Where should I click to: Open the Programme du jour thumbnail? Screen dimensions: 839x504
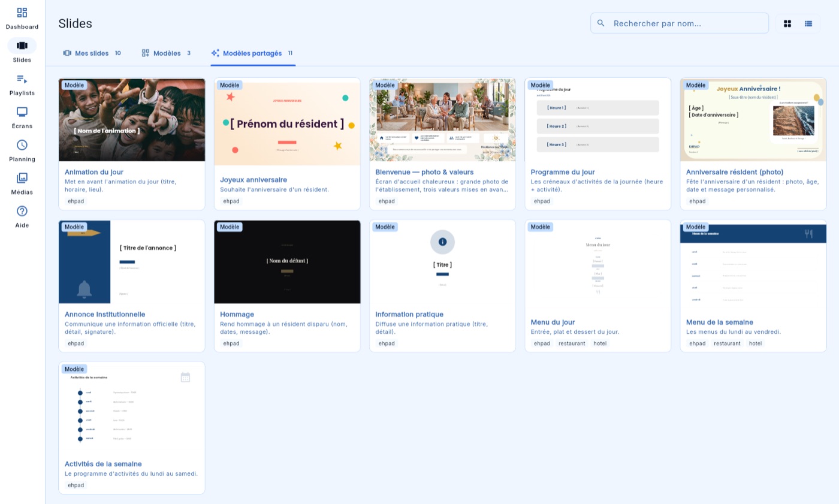[x=597, y=120]
